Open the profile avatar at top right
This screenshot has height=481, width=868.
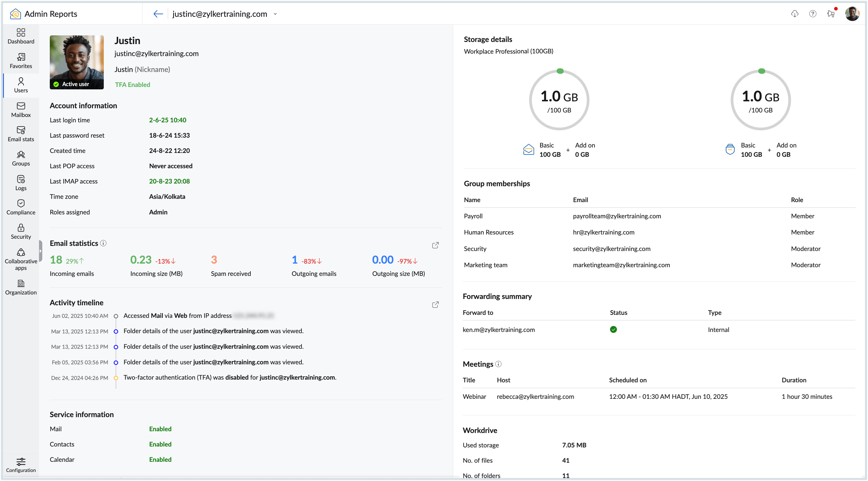click(x=852, y=14)
